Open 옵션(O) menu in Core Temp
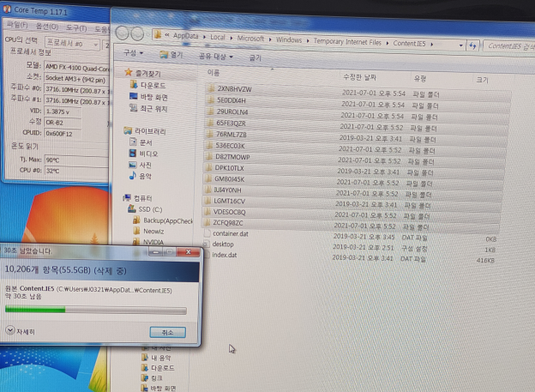The width and height of the screenshot is (535, 392). [47, 27]
